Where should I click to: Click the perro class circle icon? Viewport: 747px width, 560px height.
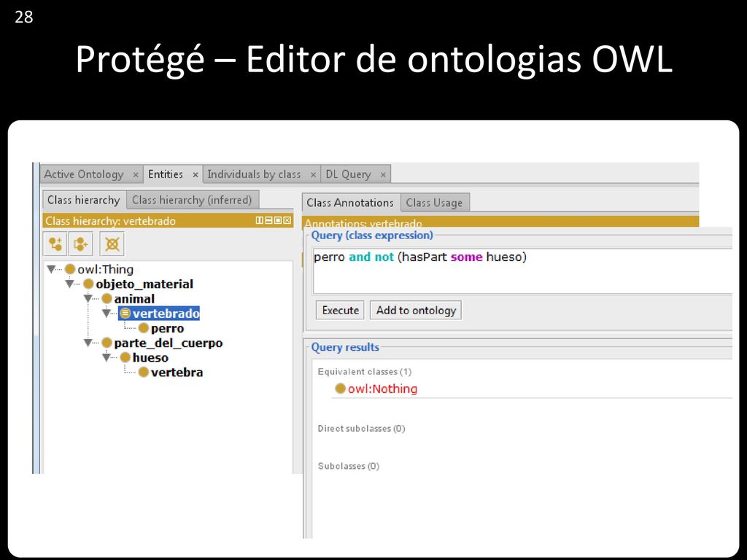point(144,328)
